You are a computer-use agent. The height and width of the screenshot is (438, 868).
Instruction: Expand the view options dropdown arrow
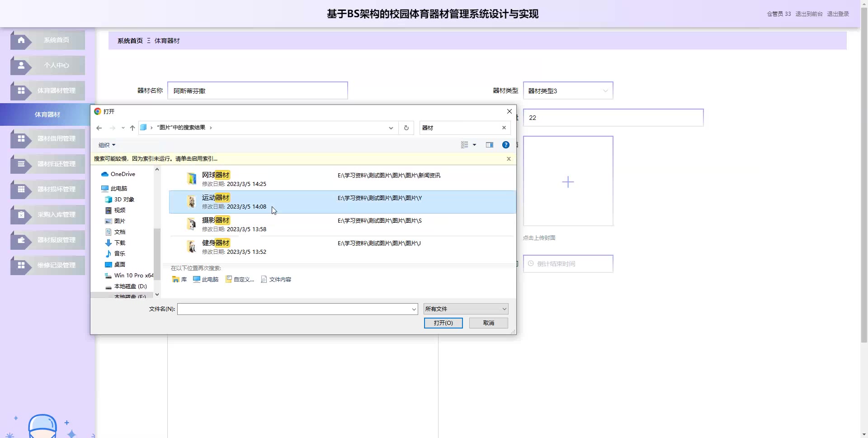pyautogui.click(x=474, y=145)
